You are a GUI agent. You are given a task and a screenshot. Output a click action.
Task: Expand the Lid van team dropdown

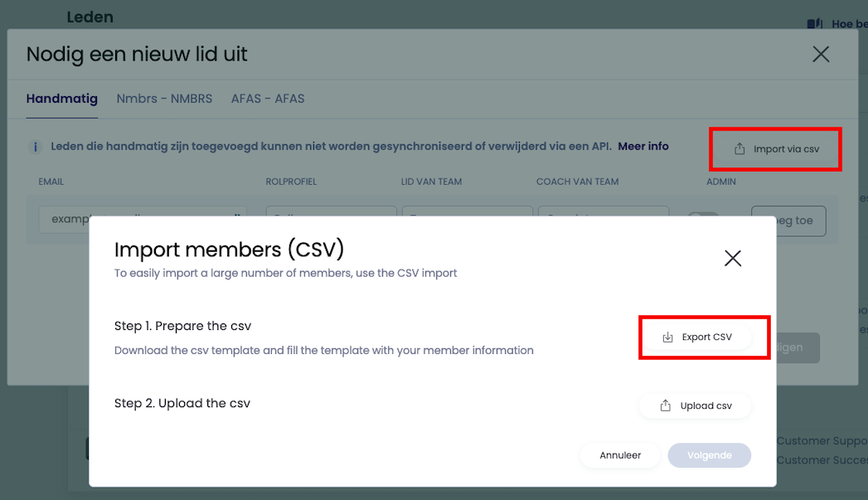click(467, 213)
